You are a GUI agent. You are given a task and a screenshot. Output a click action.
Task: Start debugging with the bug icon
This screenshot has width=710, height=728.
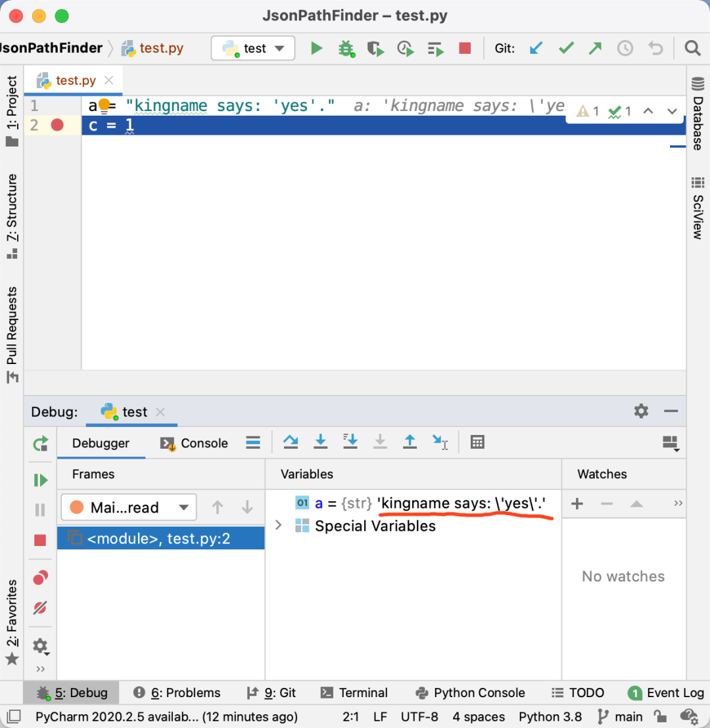click(x=346, y=48)
